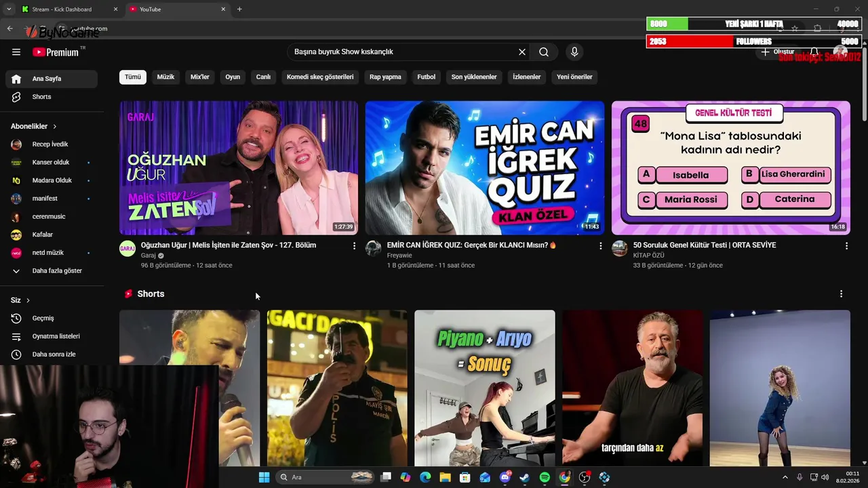Select the Rap yapma filter chip

pos(385,77)
